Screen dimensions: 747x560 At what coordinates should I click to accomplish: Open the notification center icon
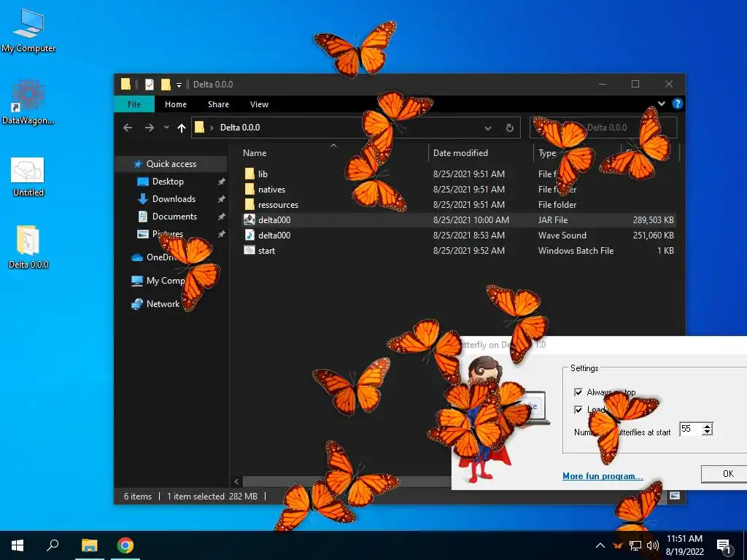pyautogui.click(x=724, y=546)
